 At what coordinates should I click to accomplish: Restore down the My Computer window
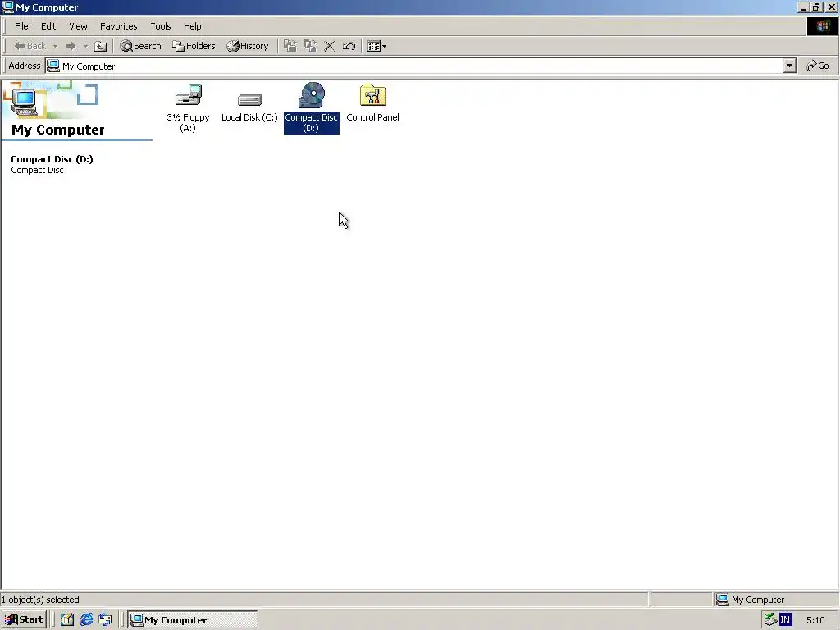(x=816, y=7)
